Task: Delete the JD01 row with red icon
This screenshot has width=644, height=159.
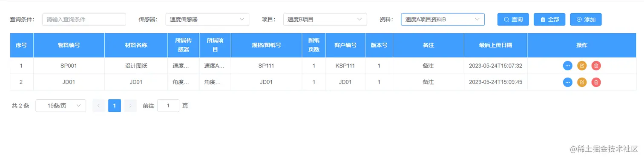Action: (596, 82)
